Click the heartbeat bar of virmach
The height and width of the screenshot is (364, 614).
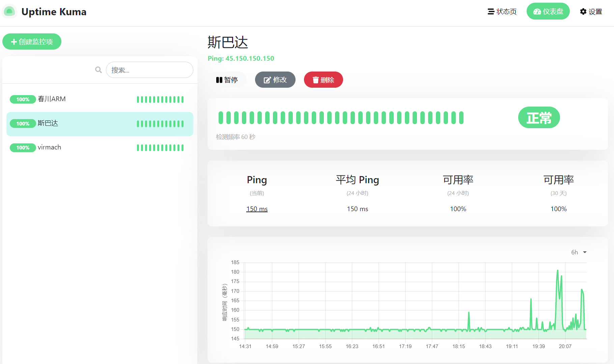coord(160,148)
